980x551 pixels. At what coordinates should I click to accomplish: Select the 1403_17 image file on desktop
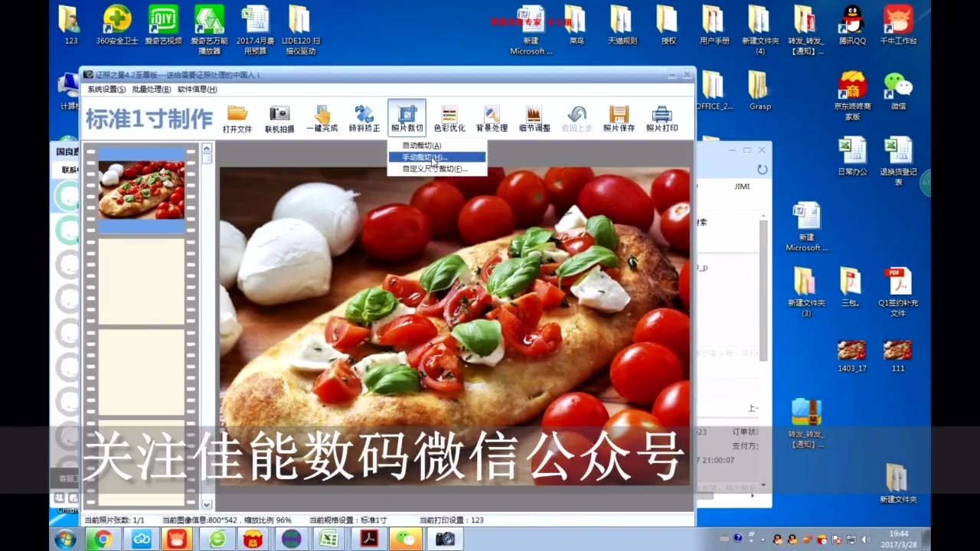852,357
